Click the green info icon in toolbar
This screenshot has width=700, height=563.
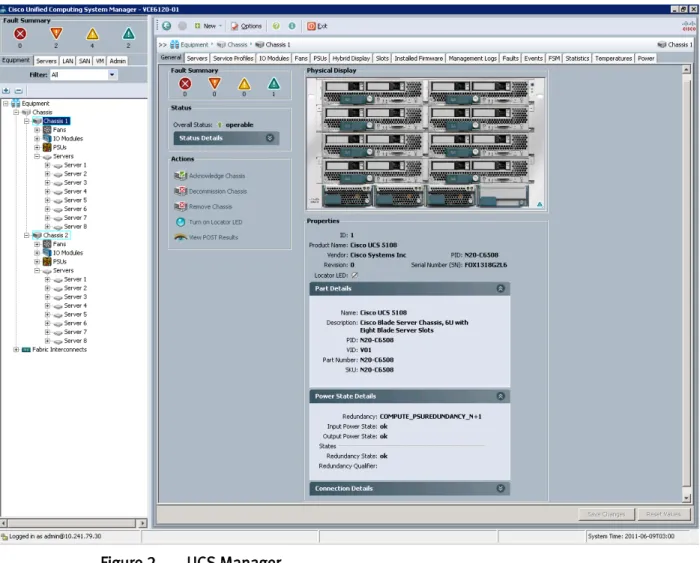click(292, 26)
